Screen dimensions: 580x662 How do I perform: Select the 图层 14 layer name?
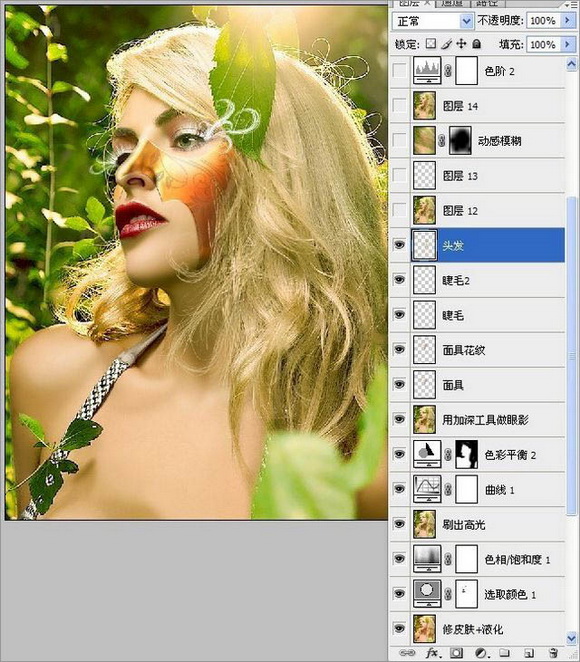click(460, 106)
